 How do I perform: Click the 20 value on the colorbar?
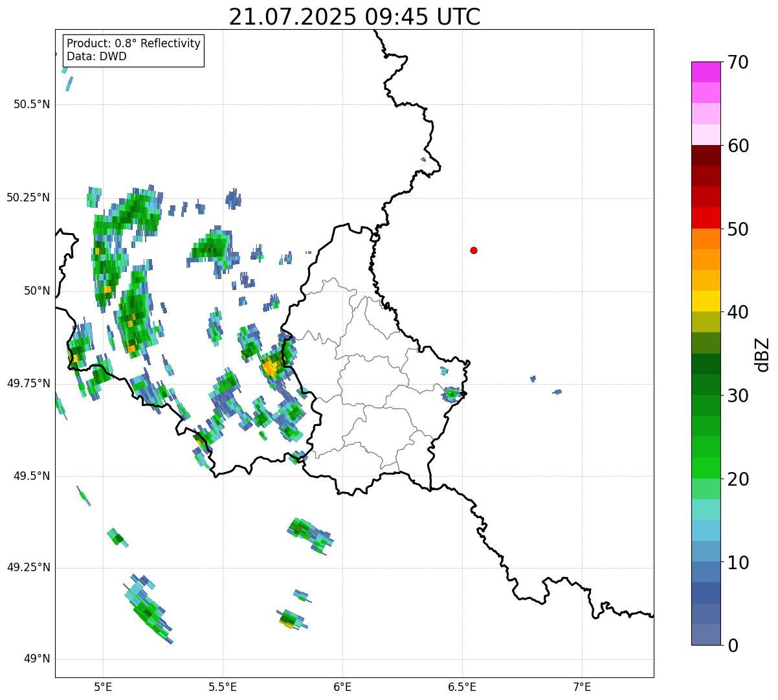(x=738, y=479)
